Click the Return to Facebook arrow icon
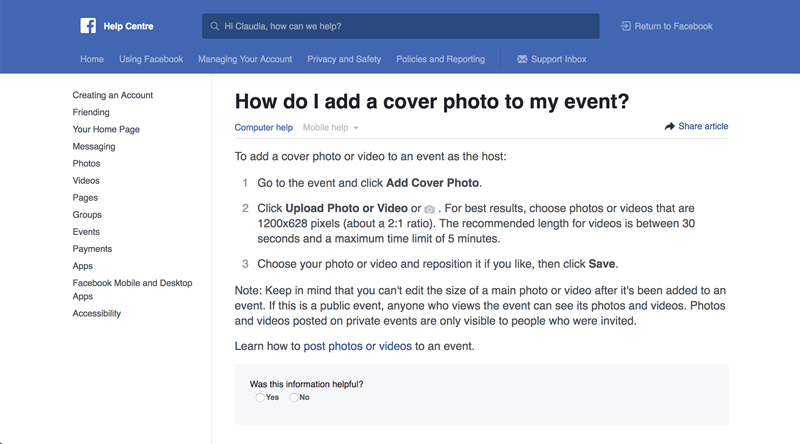This screenshot has height=444, width=800. (x=626, y=26)
